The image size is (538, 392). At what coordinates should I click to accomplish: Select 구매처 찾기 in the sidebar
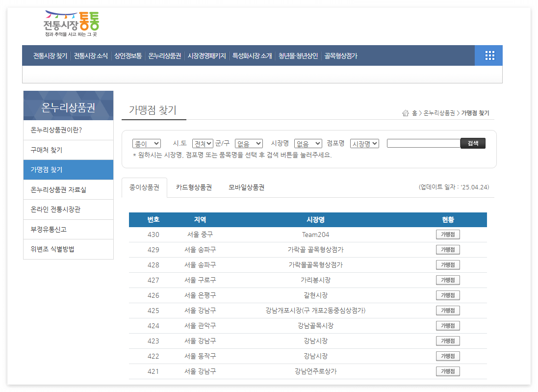pos(68,150)
